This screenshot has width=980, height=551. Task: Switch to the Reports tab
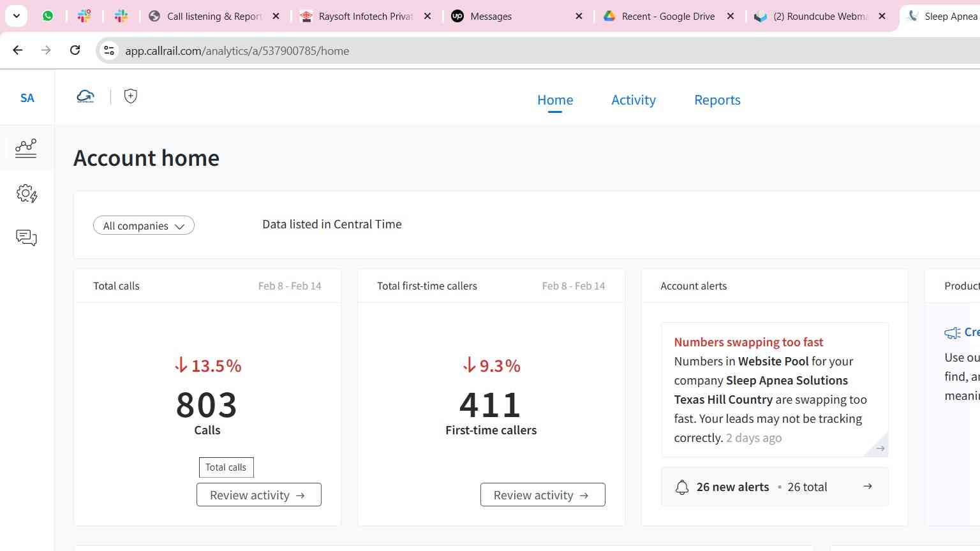pos(717,100)
